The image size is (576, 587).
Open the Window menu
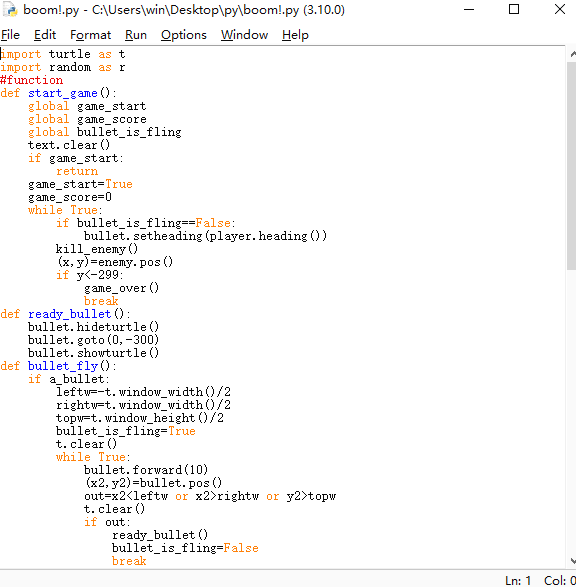pyautogui.click(x=244, y=35)
